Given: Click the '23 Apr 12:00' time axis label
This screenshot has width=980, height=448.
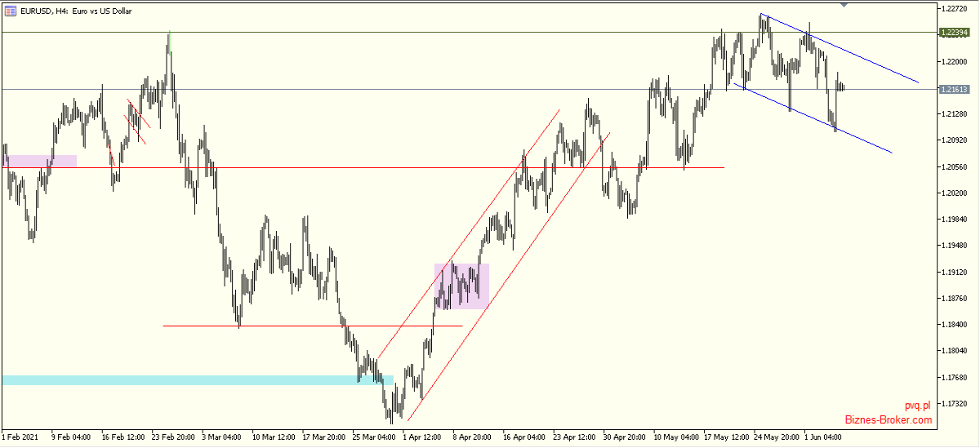Looking at the screenshot, I should tap(576, 437).
